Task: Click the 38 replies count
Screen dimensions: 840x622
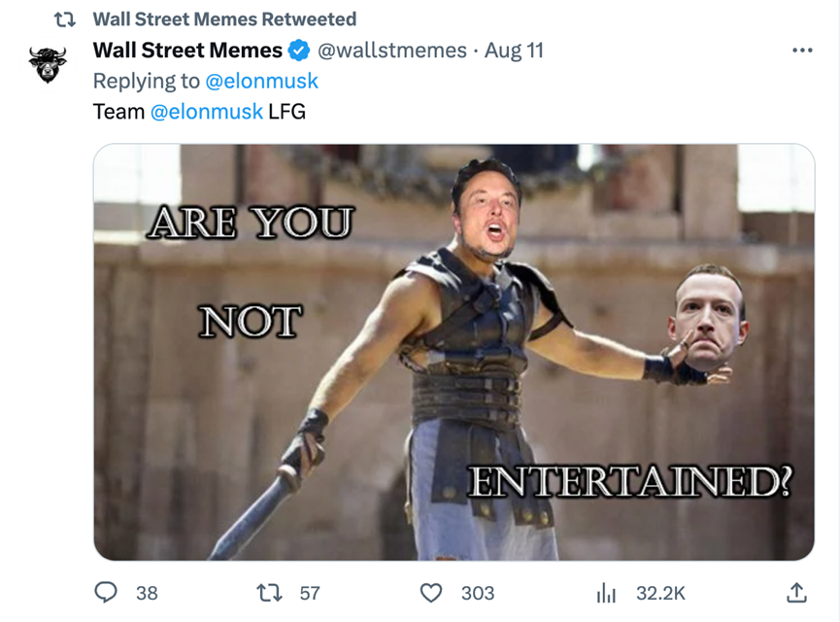Action: pos(147,594)
